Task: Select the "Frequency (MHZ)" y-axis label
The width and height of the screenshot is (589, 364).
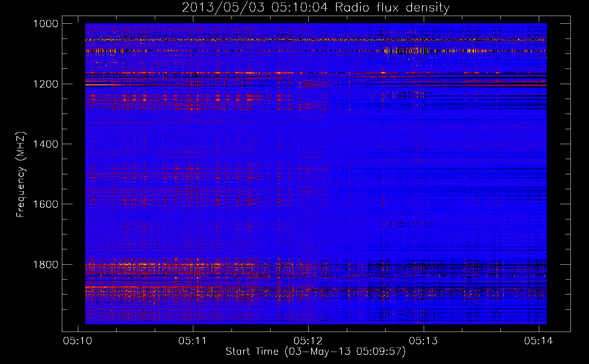Action: pyautogui.click(x=21, y=175)
